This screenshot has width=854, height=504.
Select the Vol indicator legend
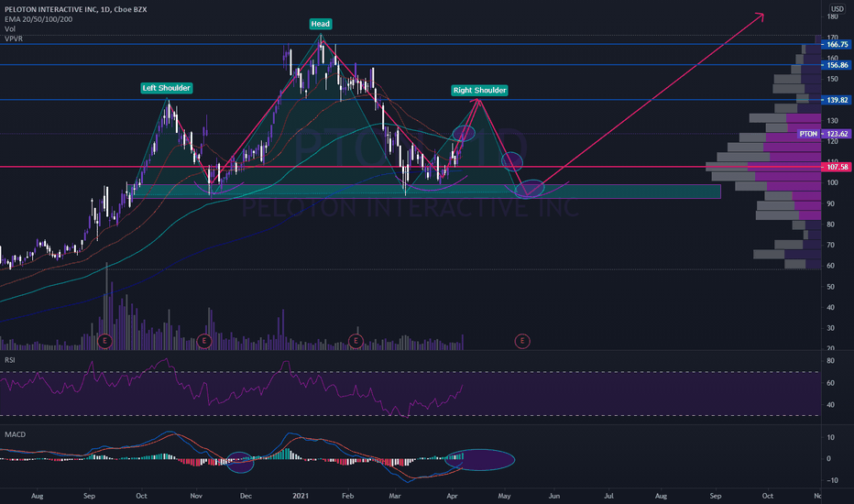coord(10,29)
